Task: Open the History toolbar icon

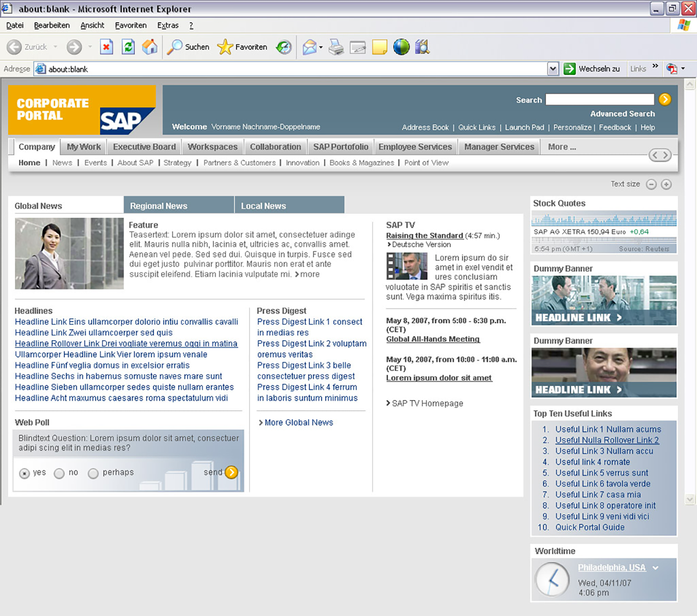Action: click(x=283, y=47)
